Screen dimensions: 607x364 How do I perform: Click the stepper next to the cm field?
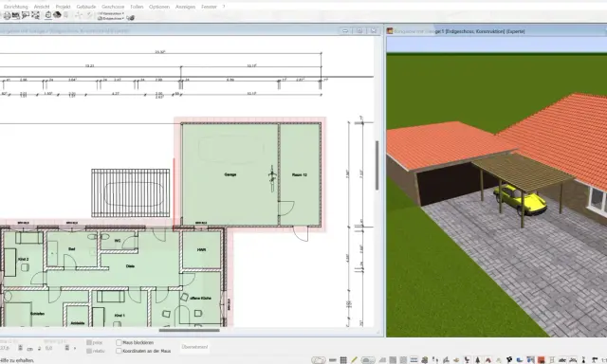point(20,348)
